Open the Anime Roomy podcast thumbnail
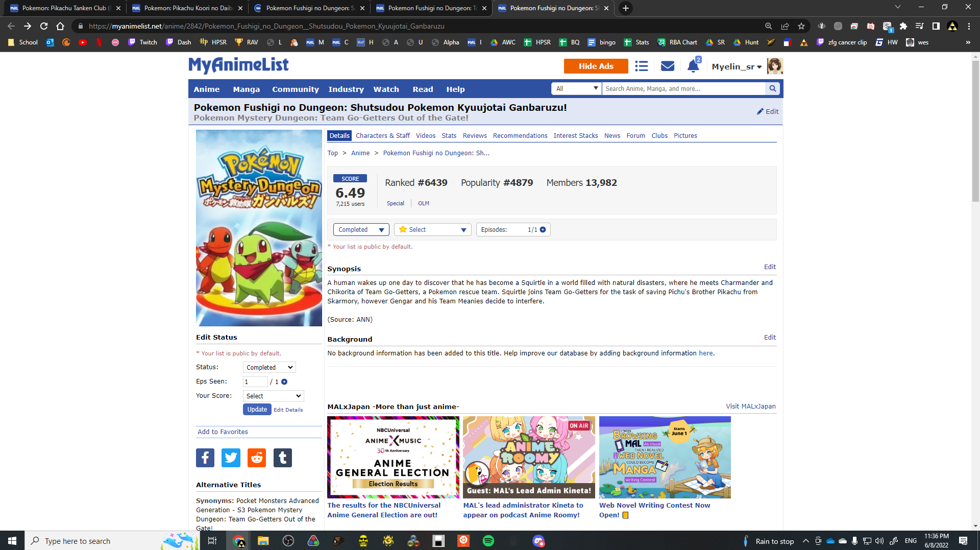The image size is (980, 550). pyautogui.click(x=529, y=457)
